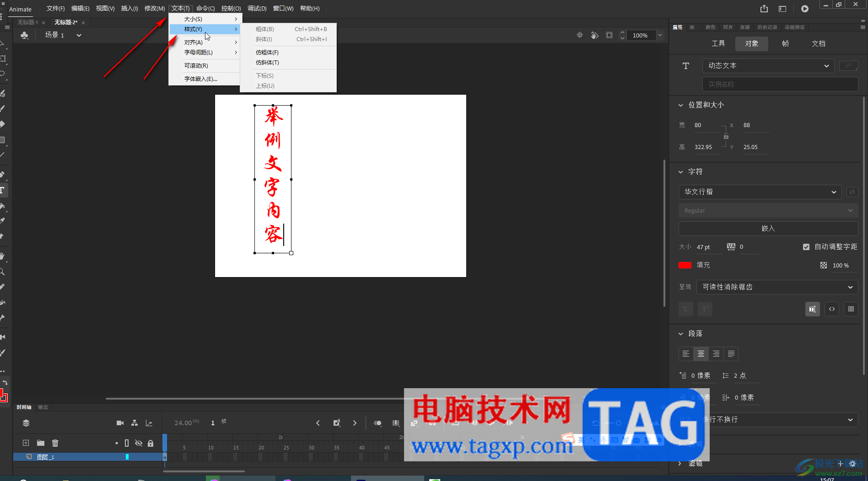Viewport: 868px width, 481px height.
Task: Toggle onion skin icon
Action: [x=377, y=423]
